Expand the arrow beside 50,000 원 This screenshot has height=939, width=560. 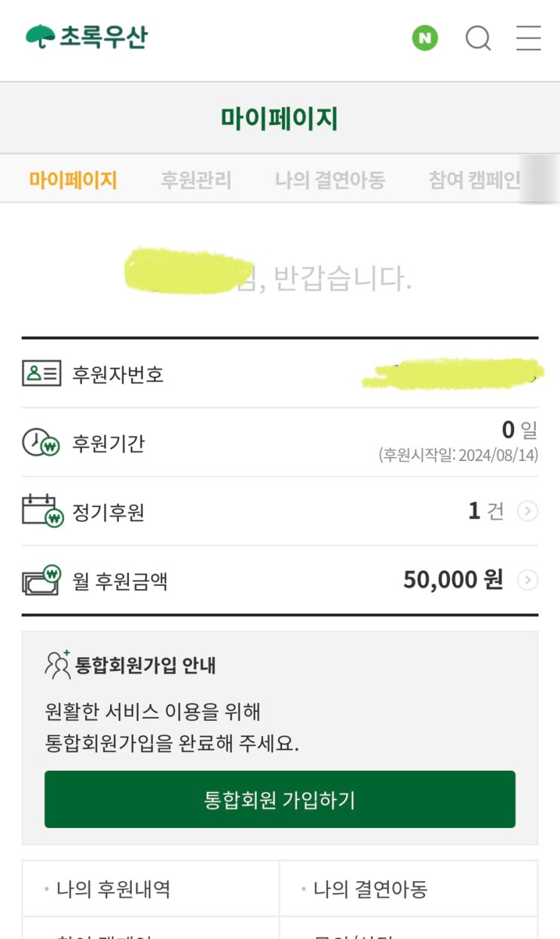tap(528, 580)
